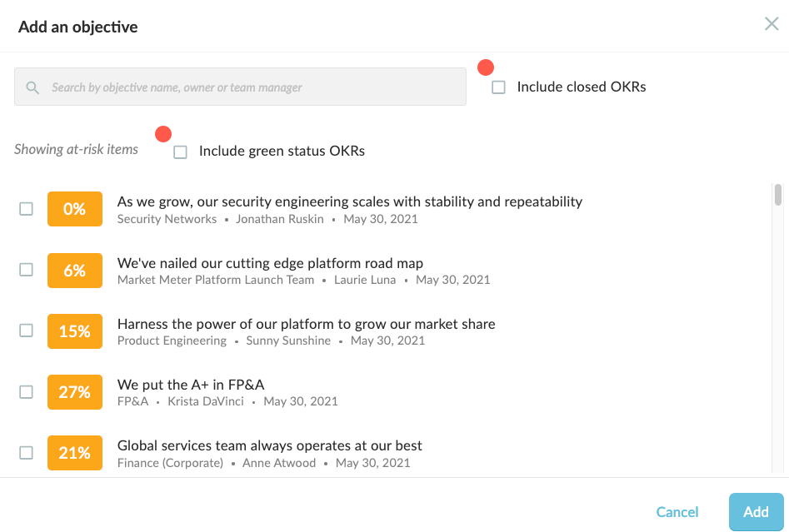Check the cutting edge platform road map checkbox
The width and height of the screenshot is (789, 532).
tap(26, 270)
